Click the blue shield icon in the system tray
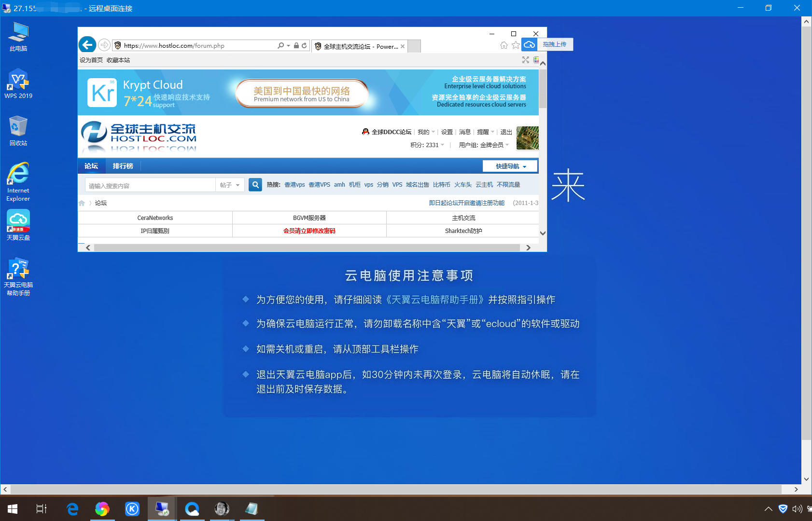Screen dimensions: 812x521 pos(783,508)
